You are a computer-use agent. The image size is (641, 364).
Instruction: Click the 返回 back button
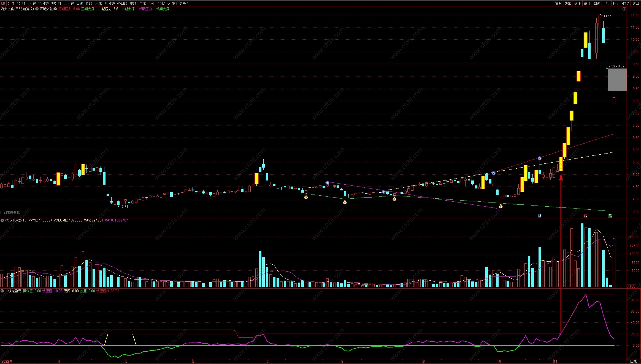coord(635,3)
